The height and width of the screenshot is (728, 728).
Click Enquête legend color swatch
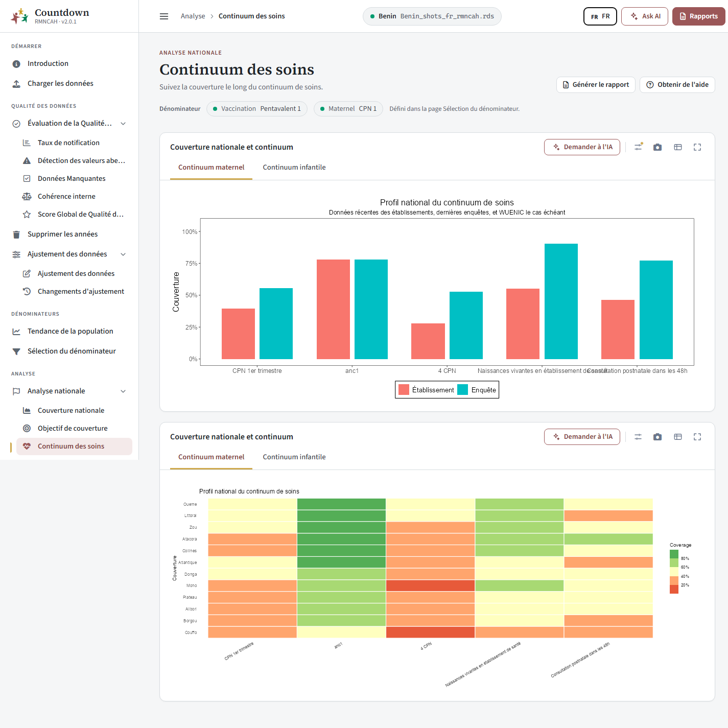[463, 390]
